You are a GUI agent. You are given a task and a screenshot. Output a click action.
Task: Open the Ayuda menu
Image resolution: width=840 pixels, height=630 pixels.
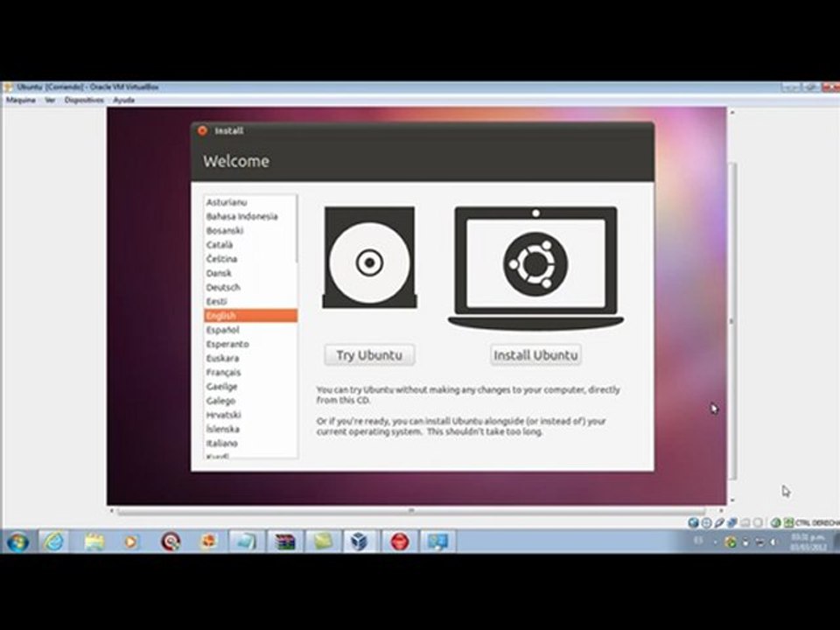point(123,100)
